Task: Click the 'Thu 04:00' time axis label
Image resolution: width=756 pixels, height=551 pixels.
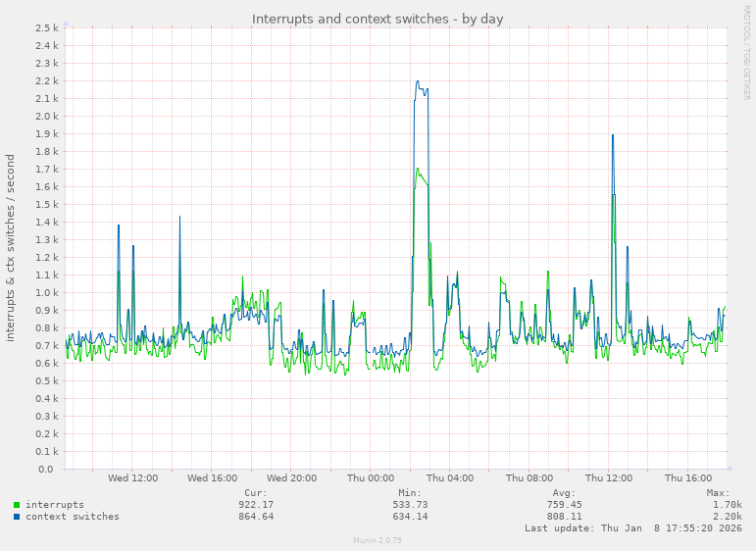Action: click(x=450, y=478)
